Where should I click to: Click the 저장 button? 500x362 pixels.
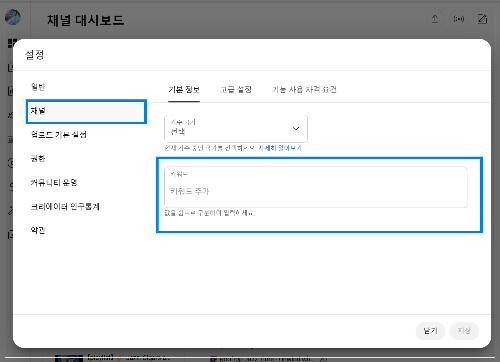464,331
